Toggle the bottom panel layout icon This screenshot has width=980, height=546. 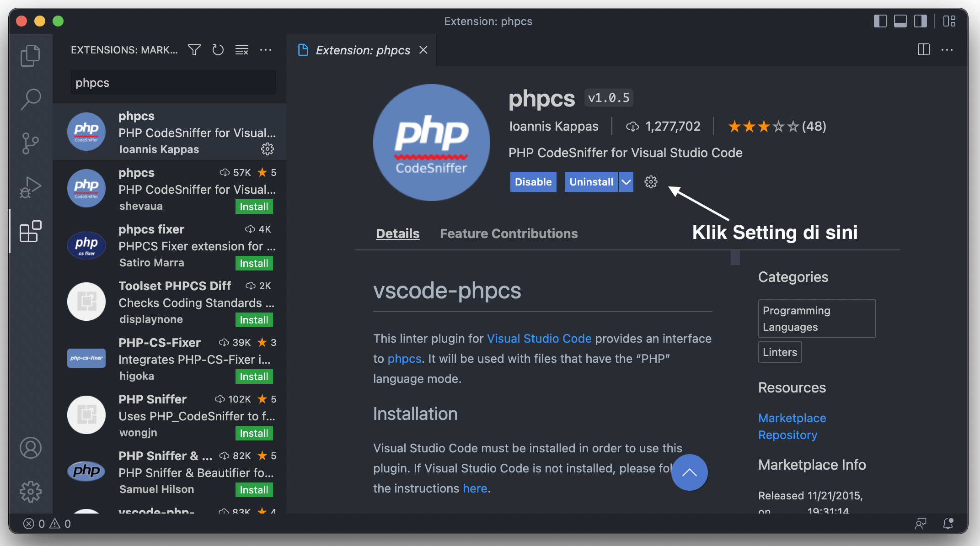point(900,21)
